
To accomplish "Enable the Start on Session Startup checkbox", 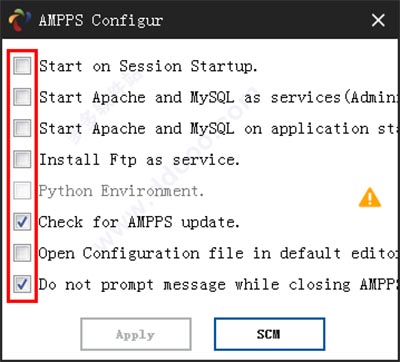I will 22,66.
